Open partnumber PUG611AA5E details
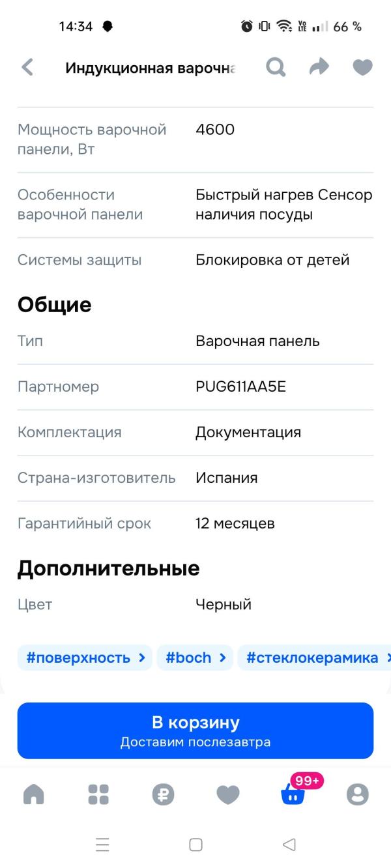 (238, 386)
